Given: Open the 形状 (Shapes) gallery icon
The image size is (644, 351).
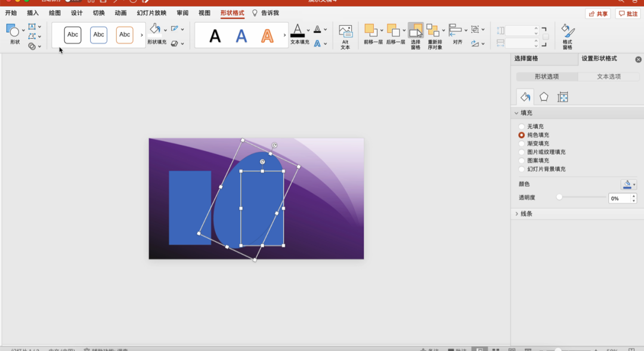Looking at the screenshot, I should coord(13,30).
